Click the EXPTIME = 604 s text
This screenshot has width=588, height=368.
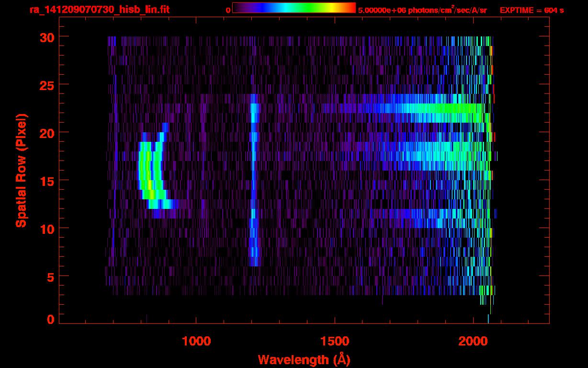pos(531,10)
